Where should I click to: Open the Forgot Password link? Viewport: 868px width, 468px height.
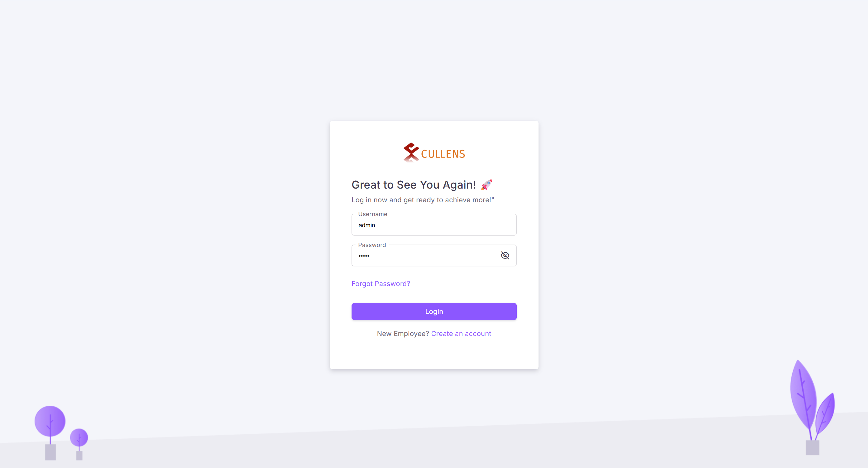coord(381,284)
